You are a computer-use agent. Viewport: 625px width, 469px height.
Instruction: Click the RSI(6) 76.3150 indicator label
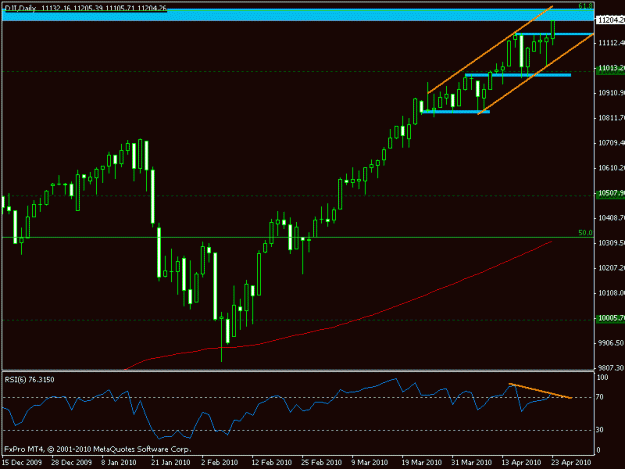coord(29,380)
